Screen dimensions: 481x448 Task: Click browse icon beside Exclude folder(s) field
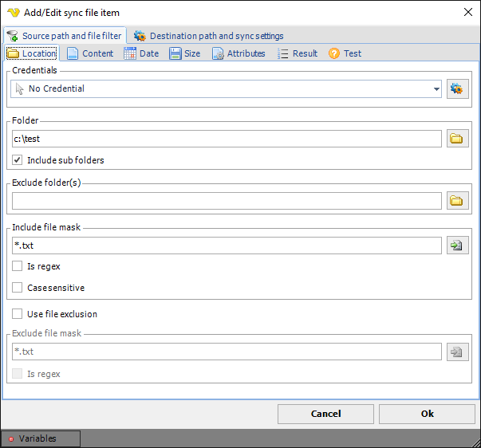[x=457, y=201]
